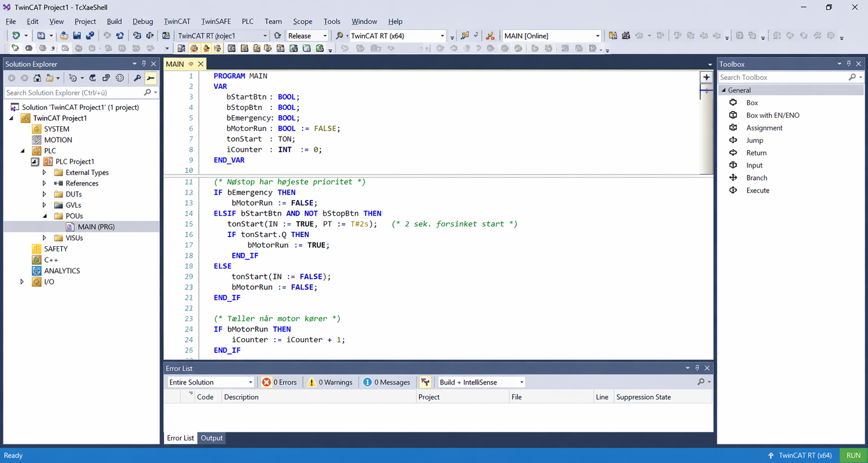Viewport: 868px width, 463px height.
Task: Click the first icon of the second toolbar row
Action: click(15, 49)
